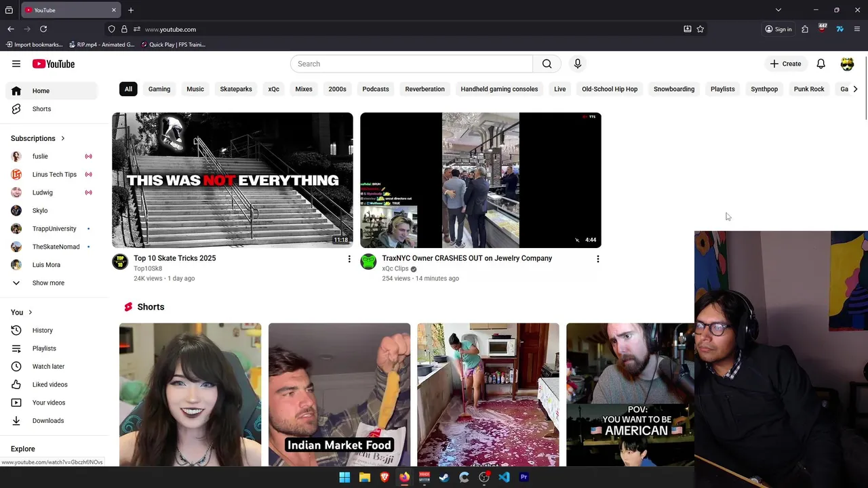
Task: Open Adobe Premiere Pro from taskbar
Action: coord(524,477)
